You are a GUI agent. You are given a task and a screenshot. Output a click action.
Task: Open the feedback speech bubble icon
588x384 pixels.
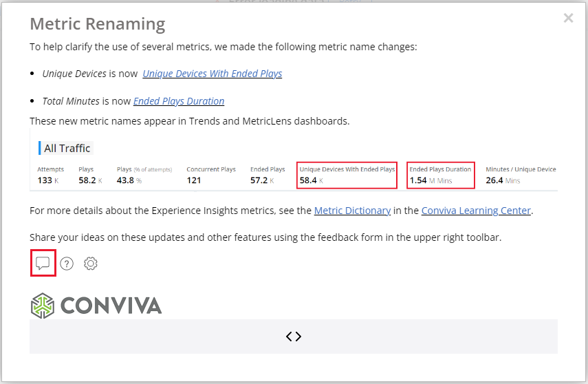[x=43, y=264]
